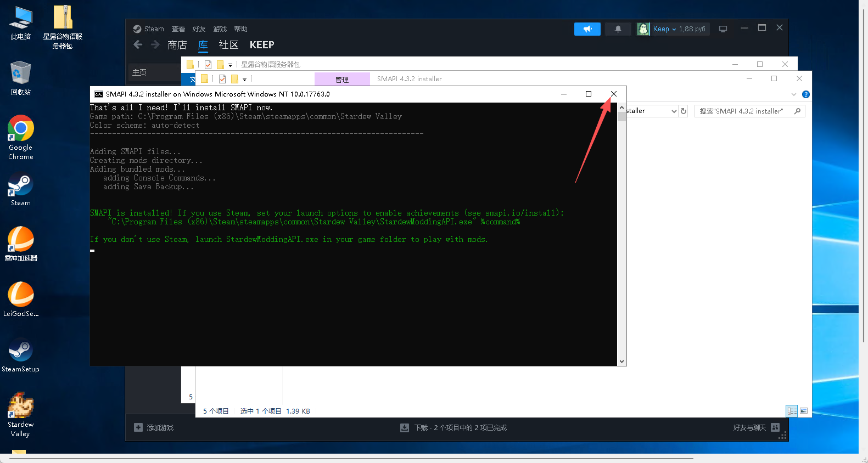Open the address bar history dropdown

coord(674,111)
